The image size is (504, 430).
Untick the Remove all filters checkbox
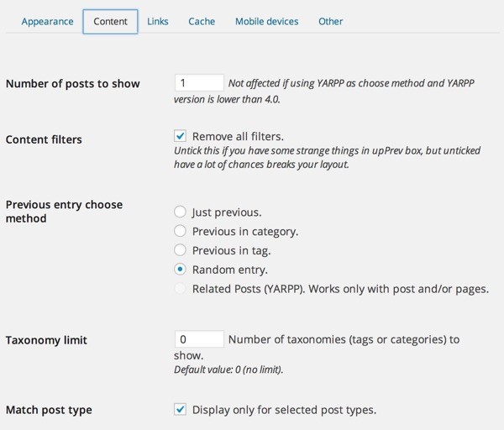[x=180, y=136]
